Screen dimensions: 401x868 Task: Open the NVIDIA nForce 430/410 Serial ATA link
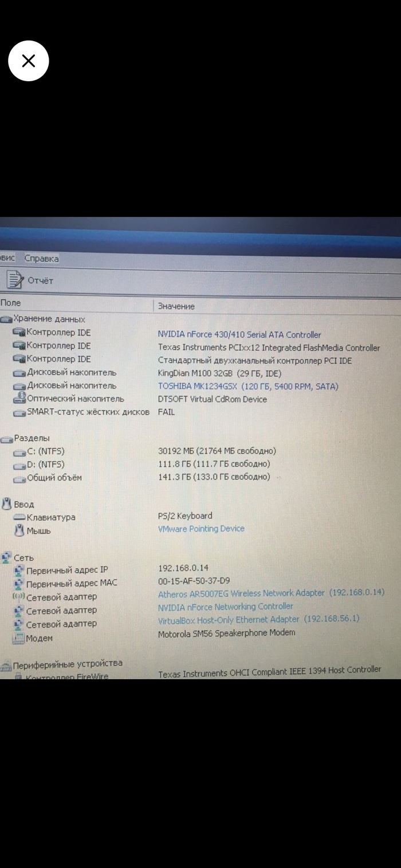pyautogui.click(x=239, y=335)
